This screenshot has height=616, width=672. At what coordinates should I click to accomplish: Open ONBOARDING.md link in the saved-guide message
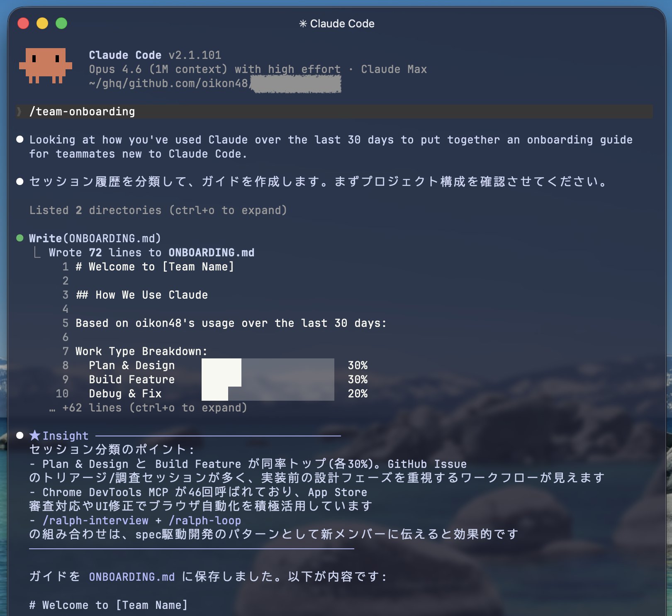(132, 577)
